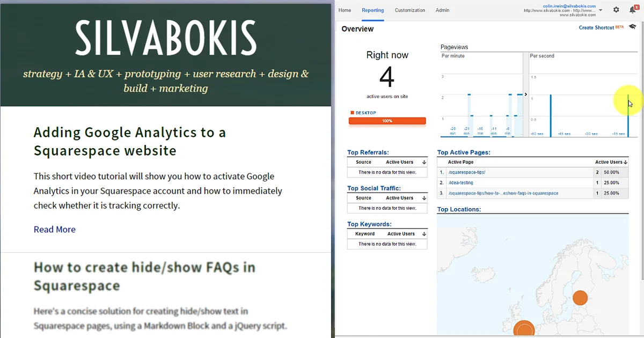Screen dimensions: 644x338
Task: Click the DESKTOP 100% usage bar
Action: point(387,121)
